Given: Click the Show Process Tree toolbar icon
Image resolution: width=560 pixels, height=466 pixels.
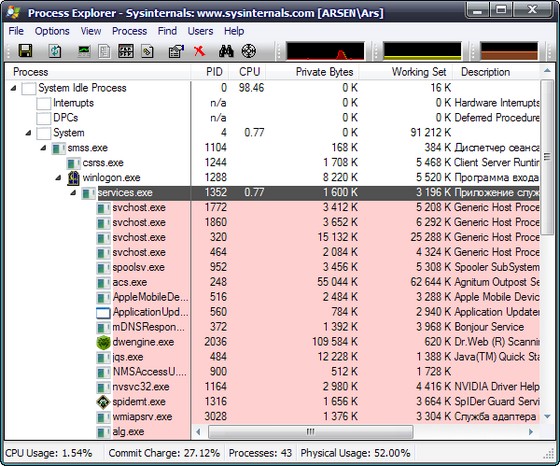Looking at the screenshot, I should tap(104, 51).
